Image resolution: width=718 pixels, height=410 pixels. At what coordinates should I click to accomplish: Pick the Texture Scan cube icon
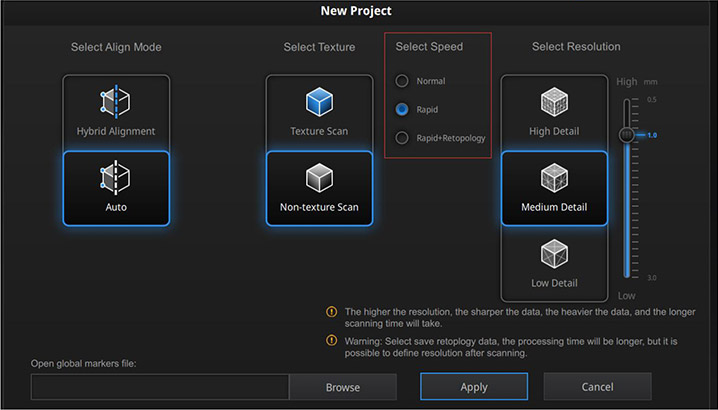tap(318, 104)
